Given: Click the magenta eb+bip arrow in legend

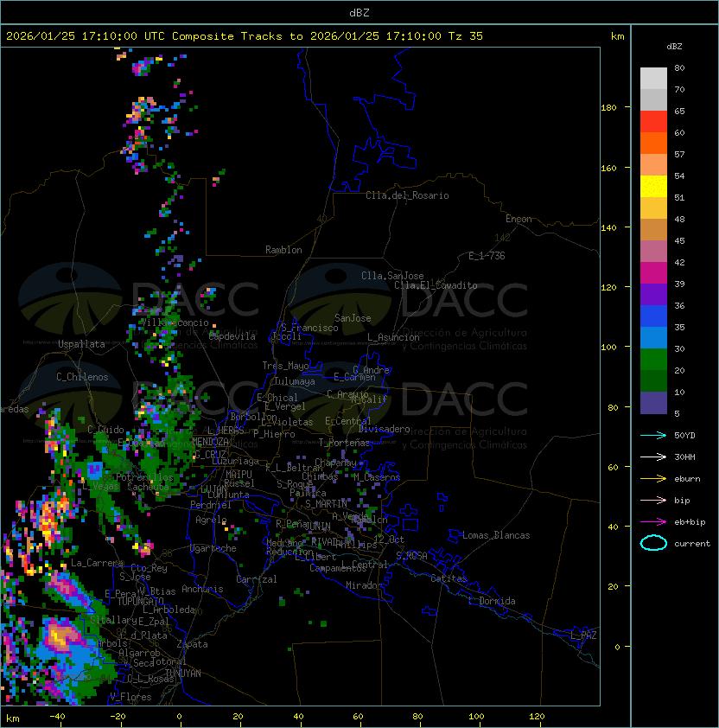Looking at the screenshot, I should click(x=653, y=522).
